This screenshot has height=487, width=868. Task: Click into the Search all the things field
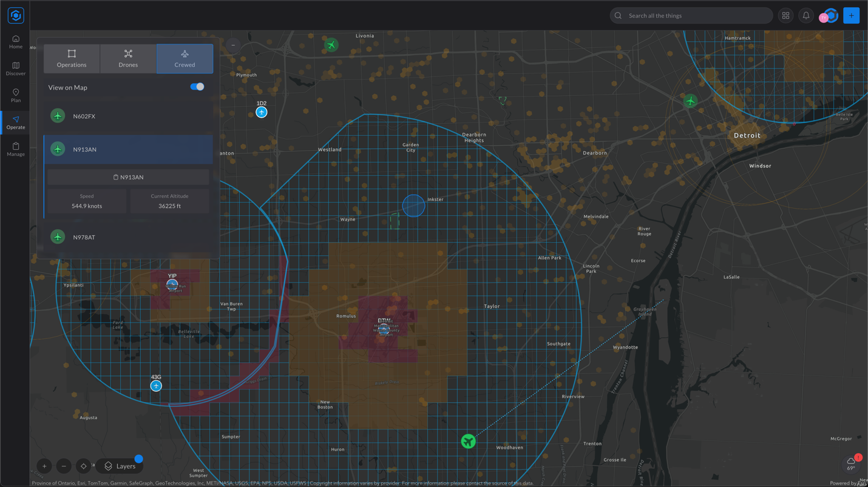pos(691,15)
